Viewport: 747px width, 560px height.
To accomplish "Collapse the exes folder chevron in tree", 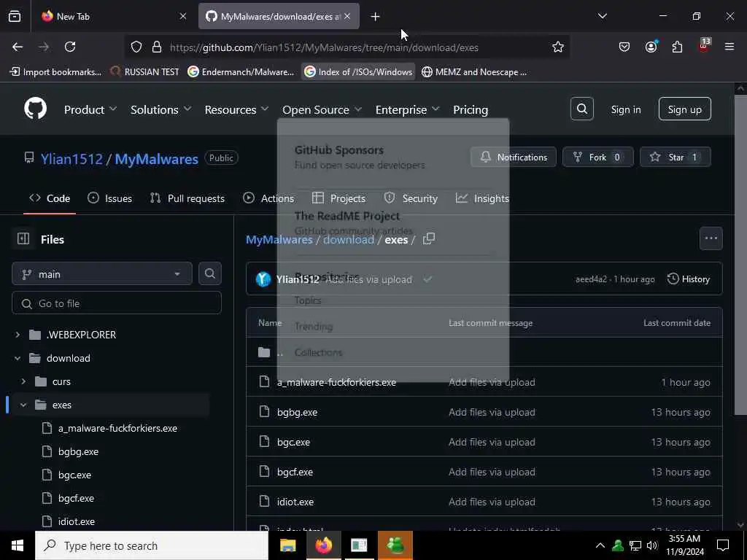I will (x=23, y=405).
